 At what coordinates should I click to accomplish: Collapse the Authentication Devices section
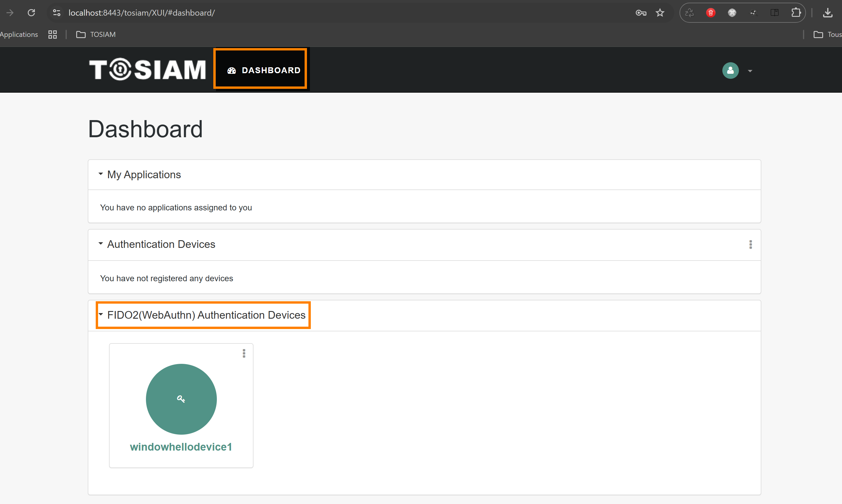[101, 244]
